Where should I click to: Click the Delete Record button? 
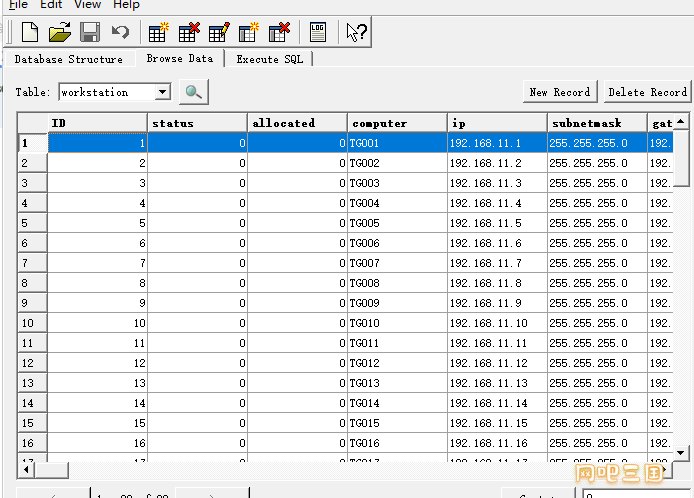(648, 92)
